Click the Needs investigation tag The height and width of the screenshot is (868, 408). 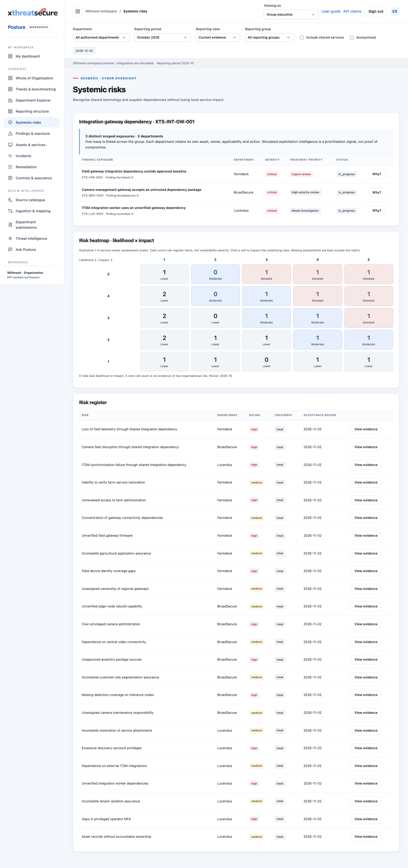coord(305,211)
